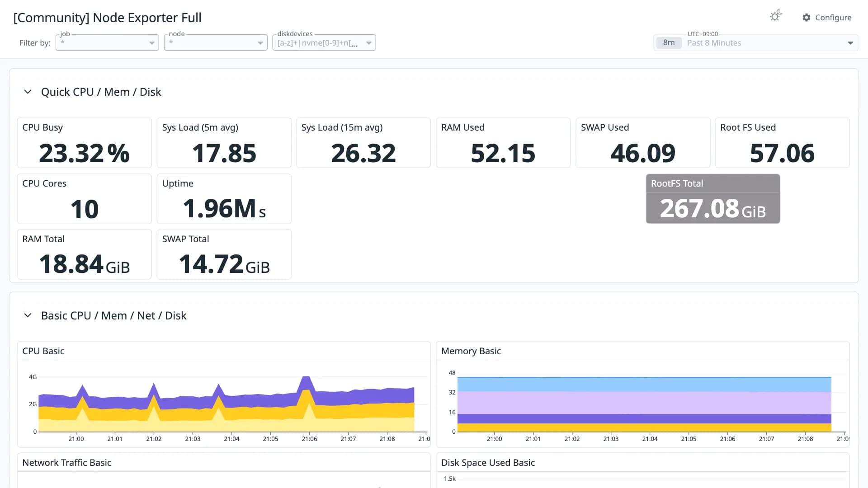Click the RootFS Total 267.08 GiB panel

coord(713,199)
